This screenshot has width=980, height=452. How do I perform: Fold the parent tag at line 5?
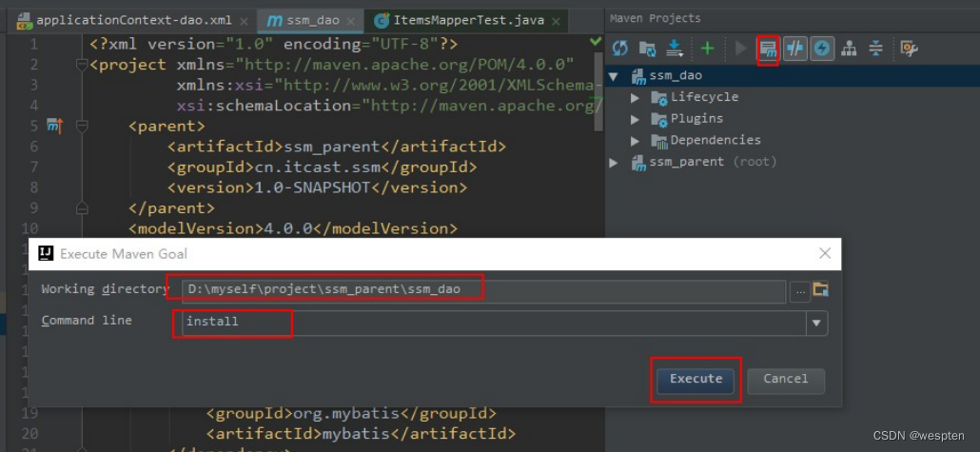(81, 127)
